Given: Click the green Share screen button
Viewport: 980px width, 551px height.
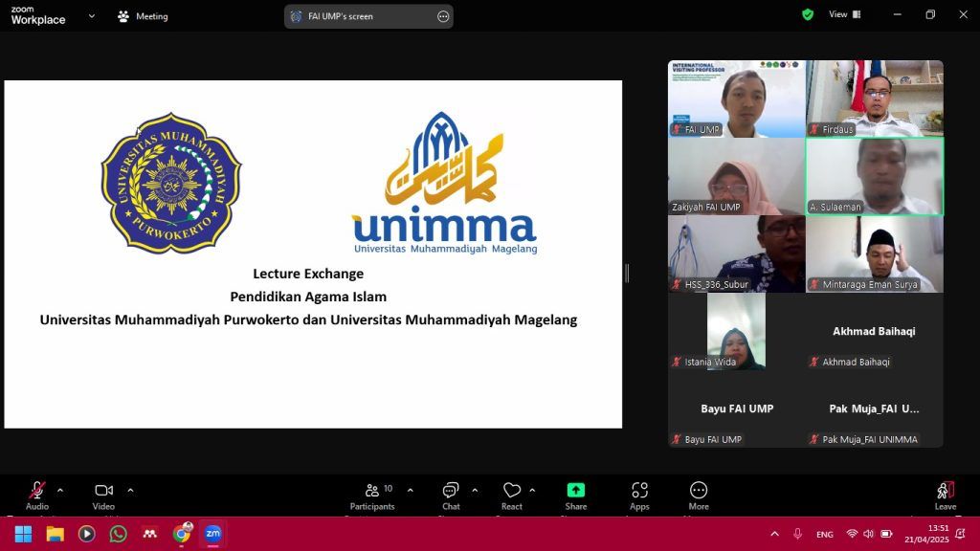Looking at the screenshot, I should click(575, 496).
